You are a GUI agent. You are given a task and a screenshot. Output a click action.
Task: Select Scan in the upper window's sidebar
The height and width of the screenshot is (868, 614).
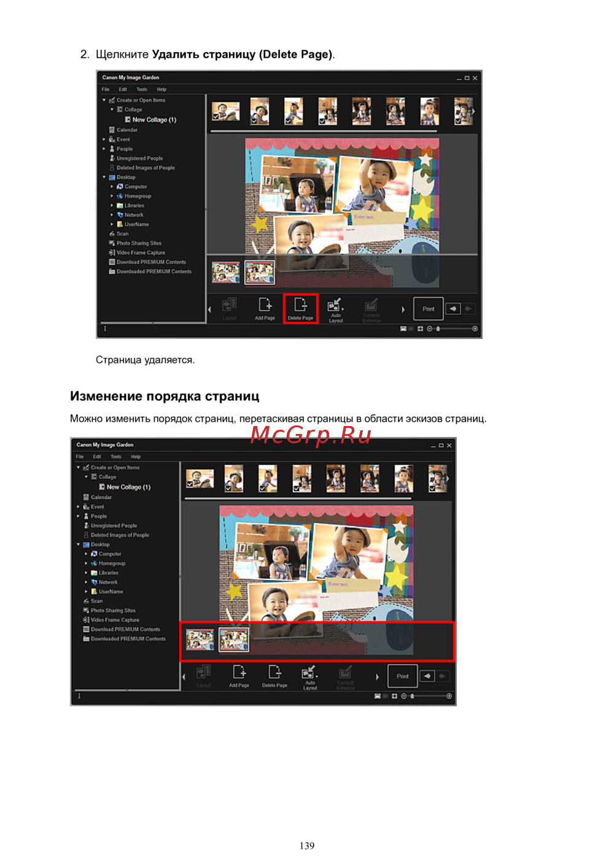[x=122, y=234]
